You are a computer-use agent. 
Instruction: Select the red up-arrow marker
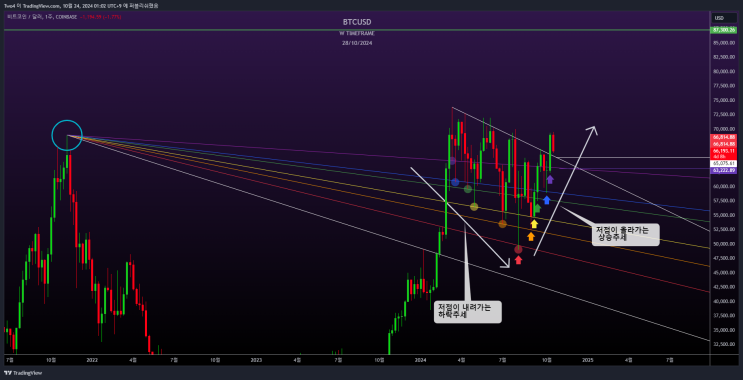click(518, 260)
